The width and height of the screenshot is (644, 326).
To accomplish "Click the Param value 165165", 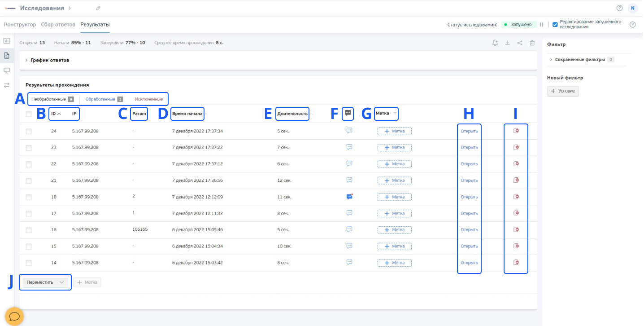I will click(140, 229).
